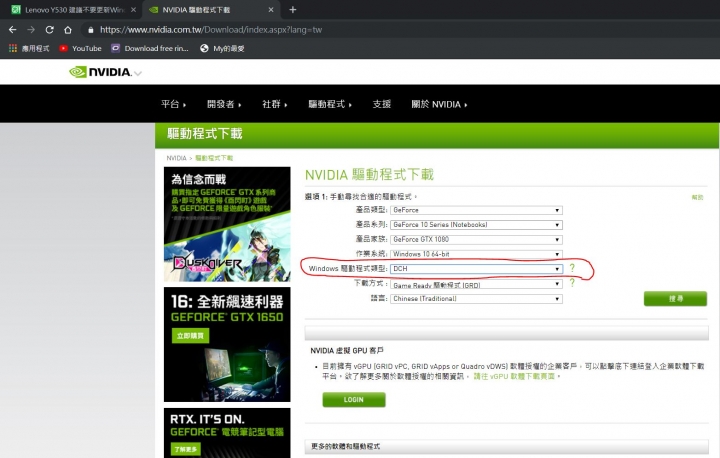Switch to the Lenovo Y530 tab
Screen dimensions: 720x458
click(x=71, y=10)
